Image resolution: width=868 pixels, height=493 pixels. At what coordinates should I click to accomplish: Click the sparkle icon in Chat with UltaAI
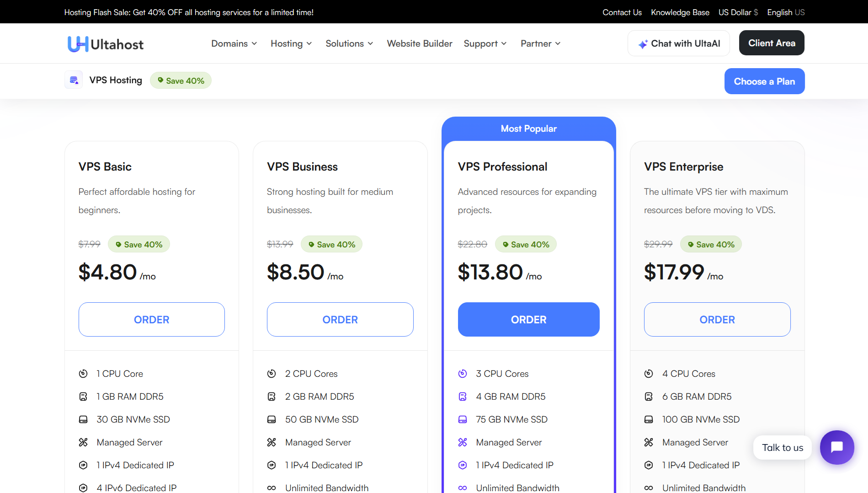643,44
